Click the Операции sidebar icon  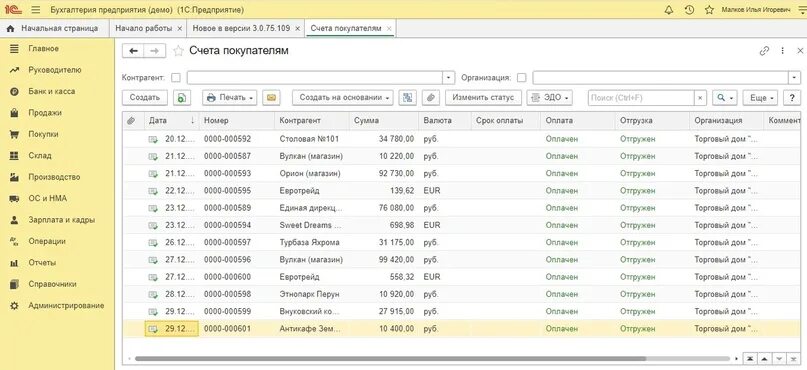[14, 241]
